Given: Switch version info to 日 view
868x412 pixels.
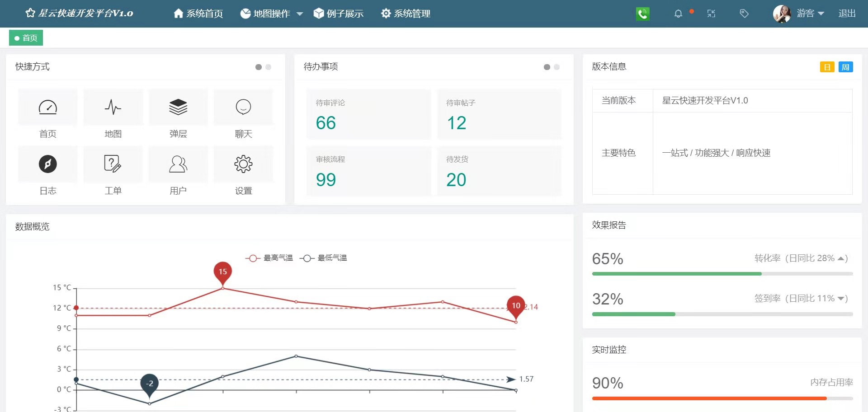Looking at the screenshot, I should (827, 66).
